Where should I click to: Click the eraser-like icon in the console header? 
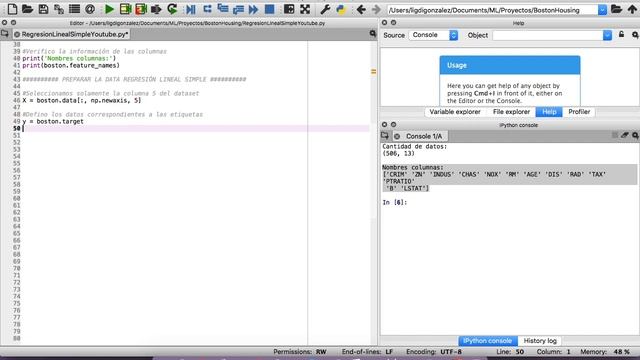pyautogui.click(x=624, y=135)
